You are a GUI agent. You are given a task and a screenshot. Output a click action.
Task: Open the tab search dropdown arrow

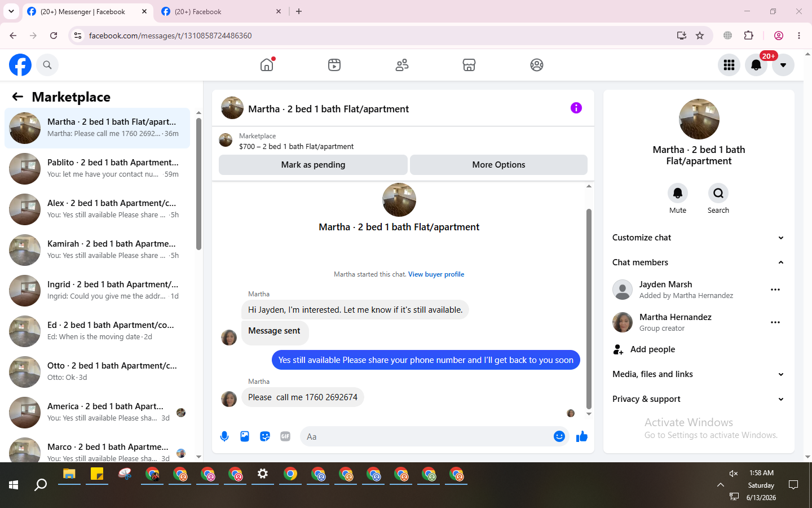tap(11, 11)
